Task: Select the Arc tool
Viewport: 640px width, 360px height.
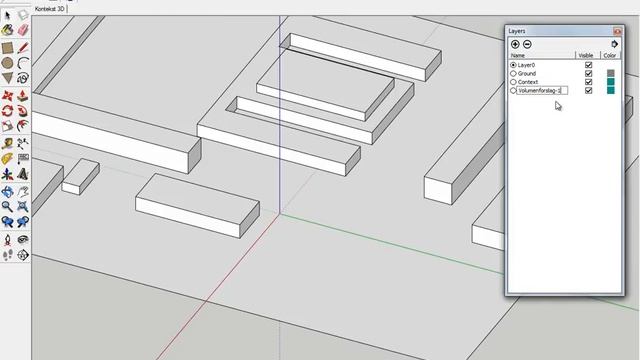Action: point(23,63)
